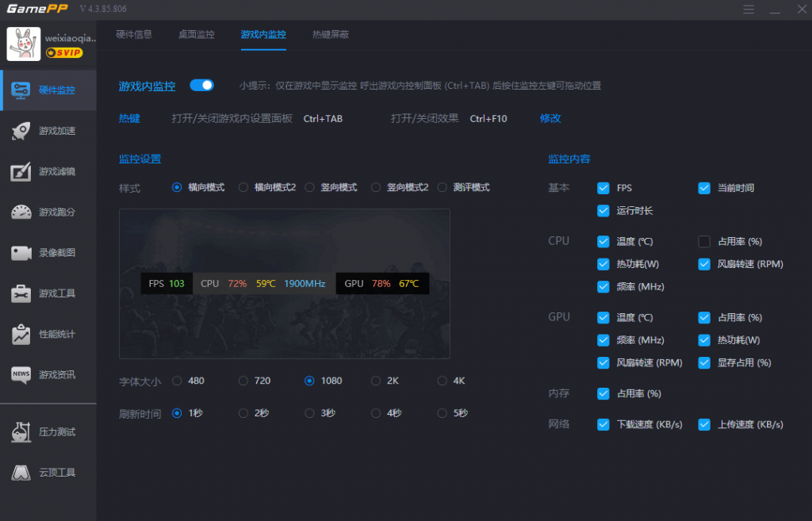Select 3秒 refresh time
812x521 pixels.
309,413
